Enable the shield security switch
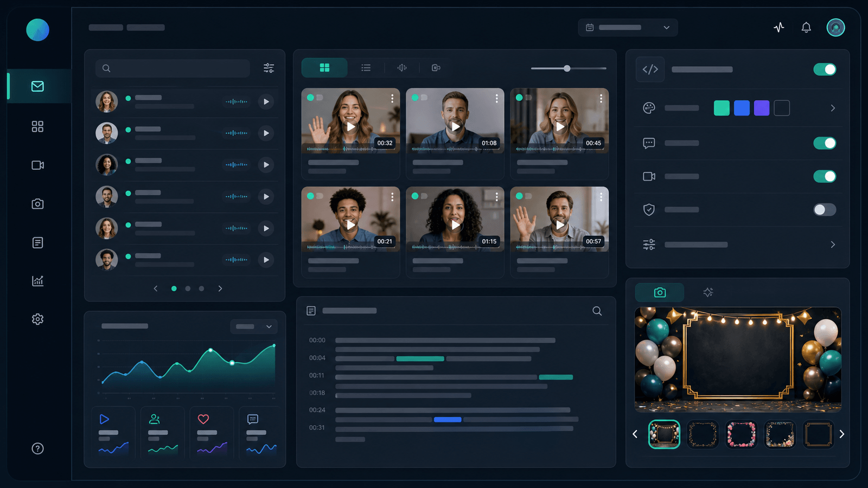This screenshot has width=868, height=488. tap(825, 210)
